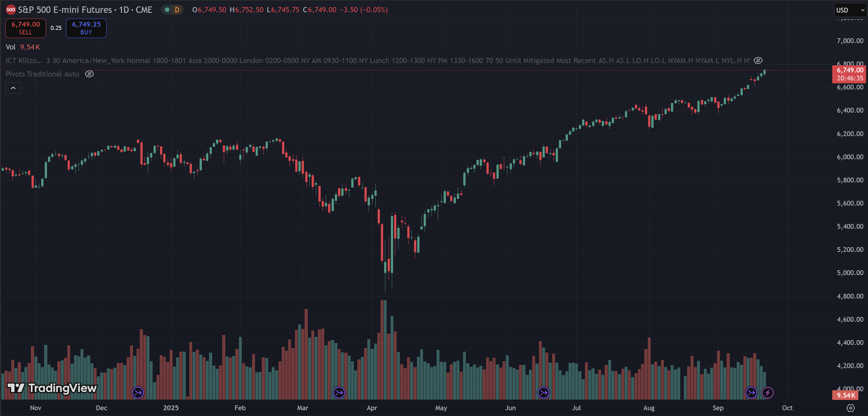Click the Vol 9.54K volume legend

23,47
